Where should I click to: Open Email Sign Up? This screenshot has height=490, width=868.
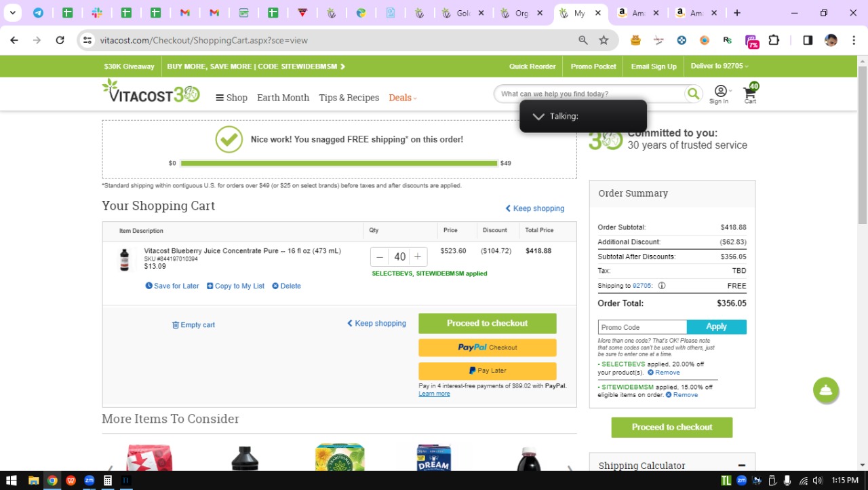[x=654, y=67]
